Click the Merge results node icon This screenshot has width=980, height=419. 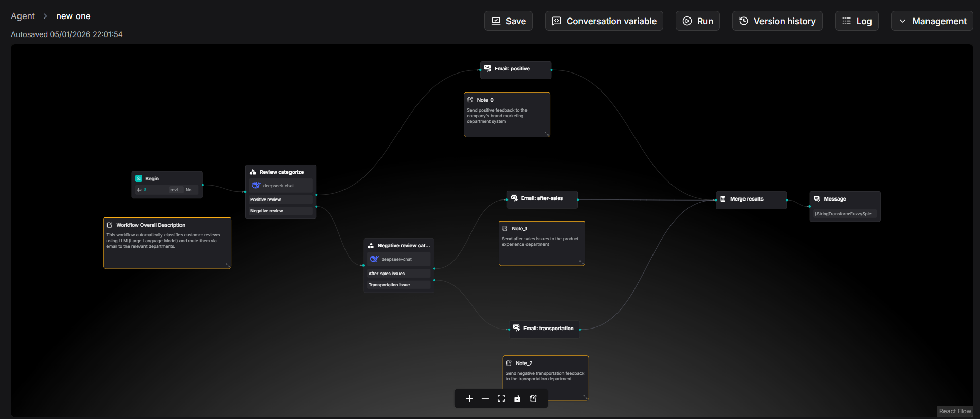[x=723, y=198]
